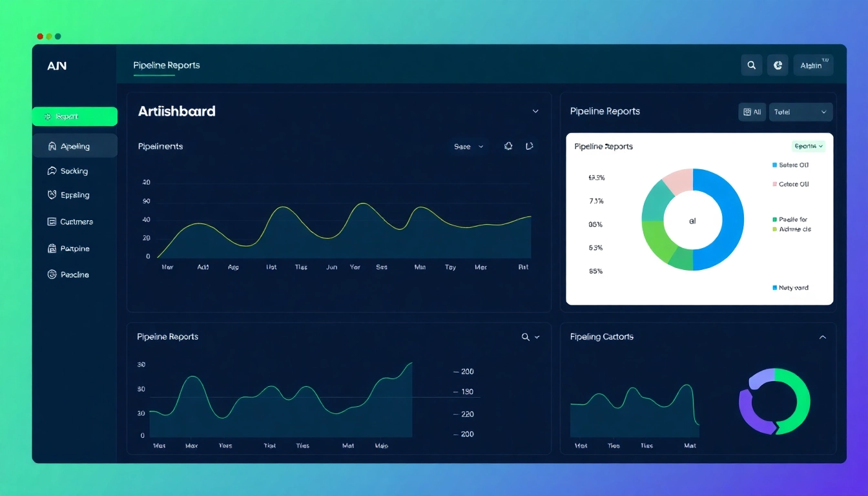Viewport: 868px width, 496px height.
Task: Expand the Totel dropdown
Action: (800, 111)
